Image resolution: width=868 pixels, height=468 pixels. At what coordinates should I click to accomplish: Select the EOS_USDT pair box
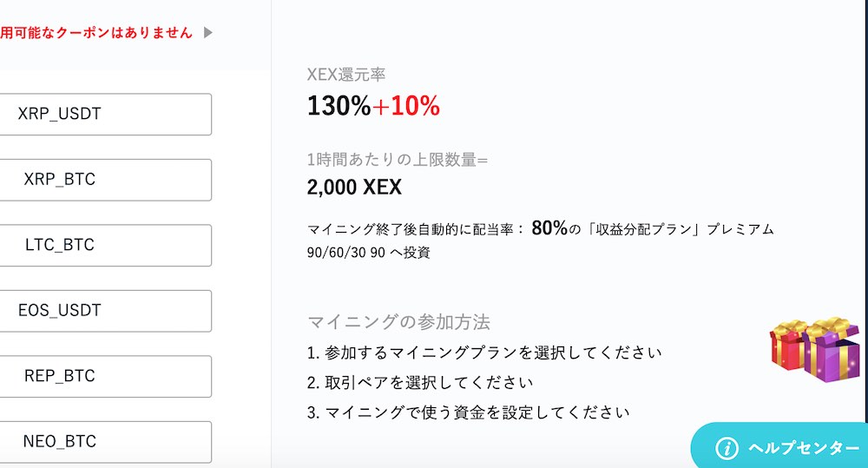click(x=105, y=311)
